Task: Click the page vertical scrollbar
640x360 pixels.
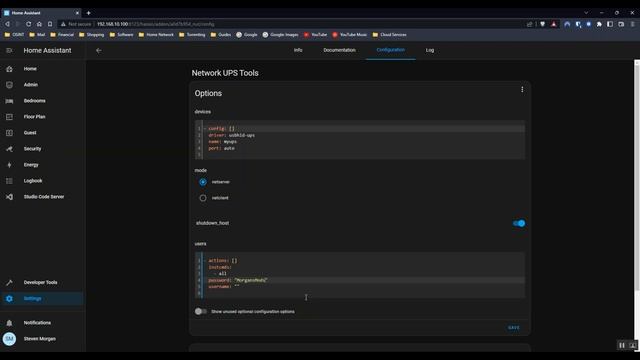Action: 637,176
